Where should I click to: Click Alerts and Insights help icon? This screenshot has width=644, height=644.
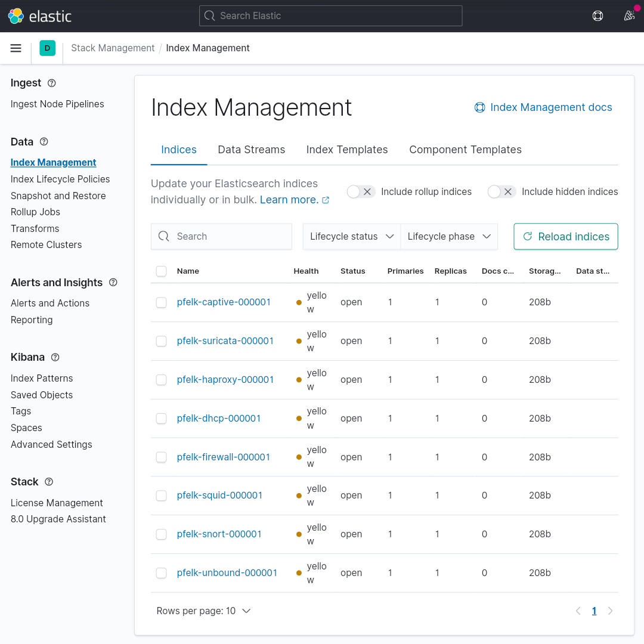[x=113, y=282]
